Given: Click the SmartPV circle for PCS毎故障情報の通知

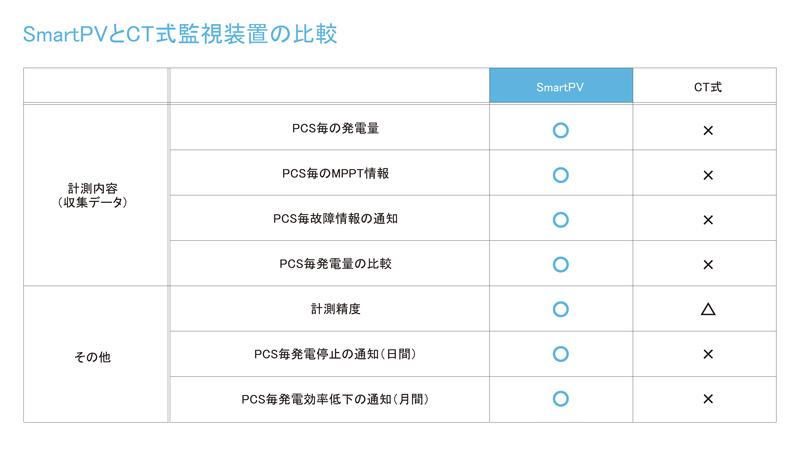Looking at the screenshot, I should (x=560, y=220).
